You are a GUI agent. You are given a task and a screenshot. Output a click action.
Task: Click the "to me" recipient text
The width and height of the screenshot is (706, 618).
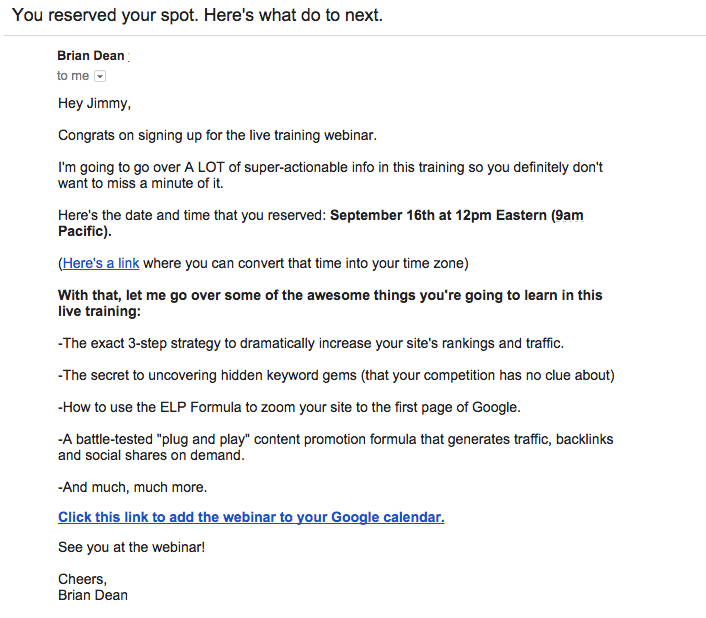[x=73, y=76]
